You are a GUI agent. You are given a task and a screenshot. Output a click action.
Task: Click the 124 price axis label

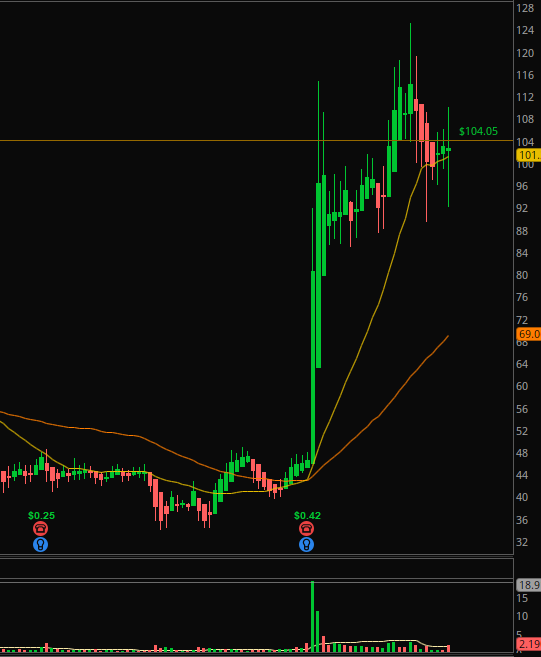tap(525, 30)
